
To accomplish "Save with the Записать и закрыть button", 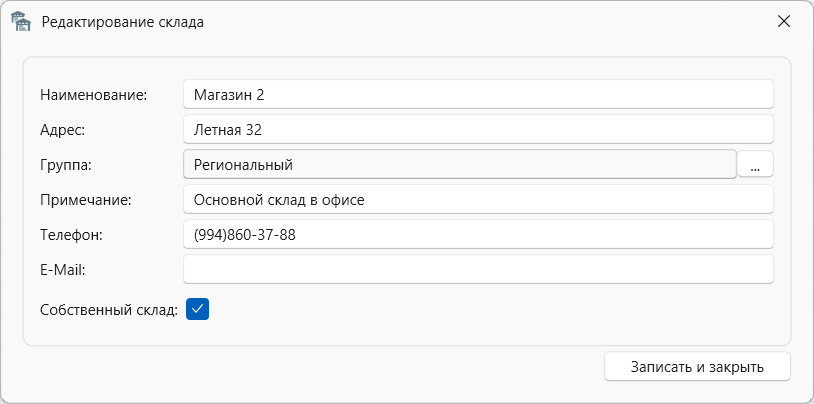I will tap(697, 367).
